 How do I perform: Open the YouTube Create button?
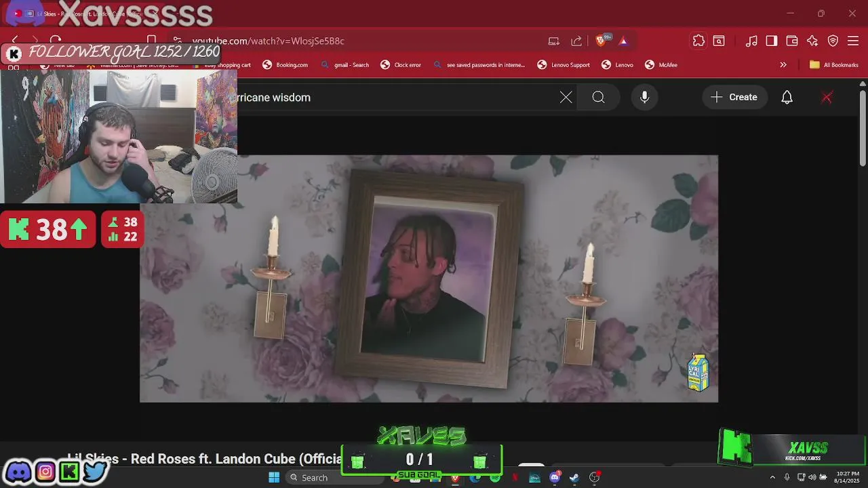(x=734, y=98)
